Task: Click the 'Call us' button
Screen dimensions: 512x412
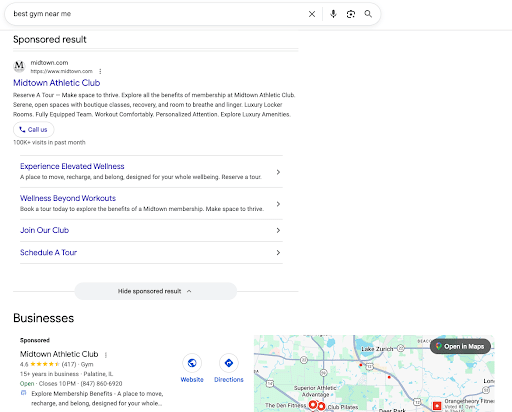Action: 34,130
